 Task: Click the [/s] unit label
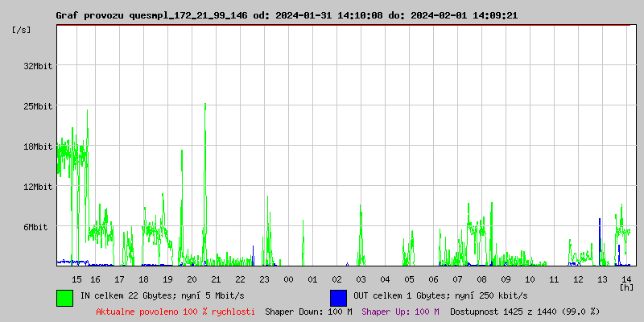tap(23, 30)
